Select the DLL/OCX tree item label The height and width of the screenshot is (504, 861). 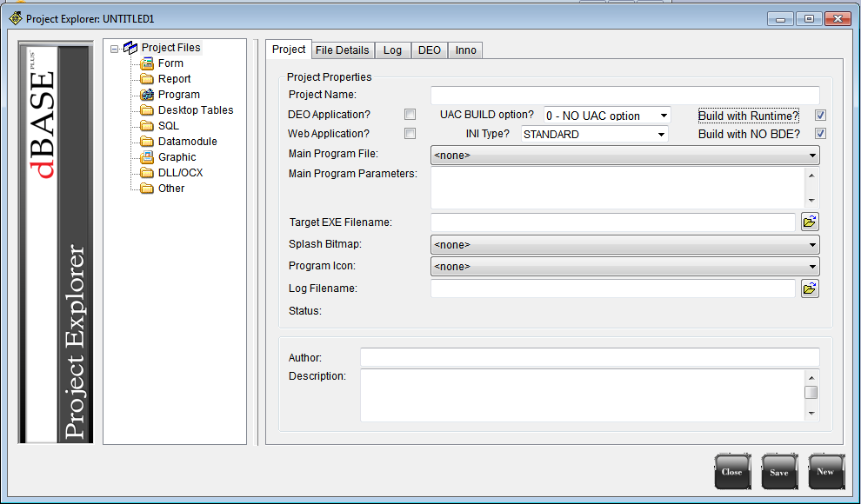(181, 173)
